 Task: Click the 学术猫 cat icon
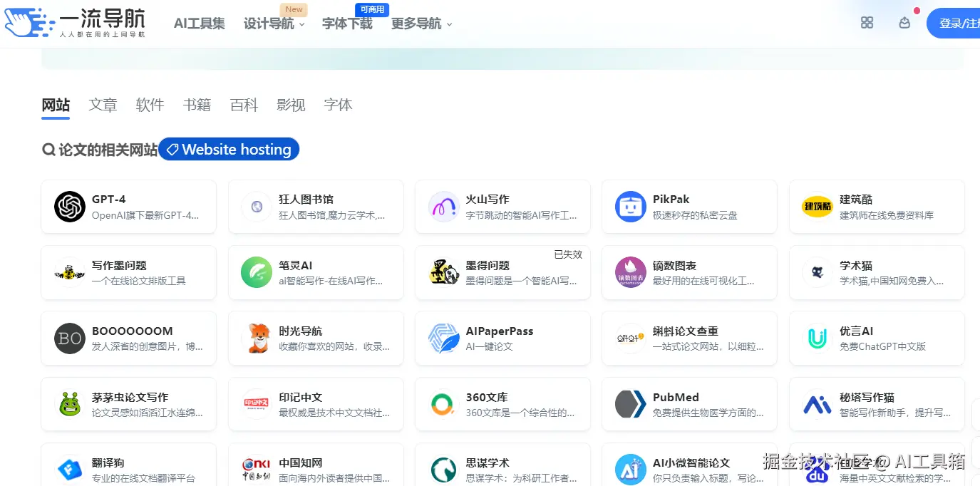[x=817, y=272]
